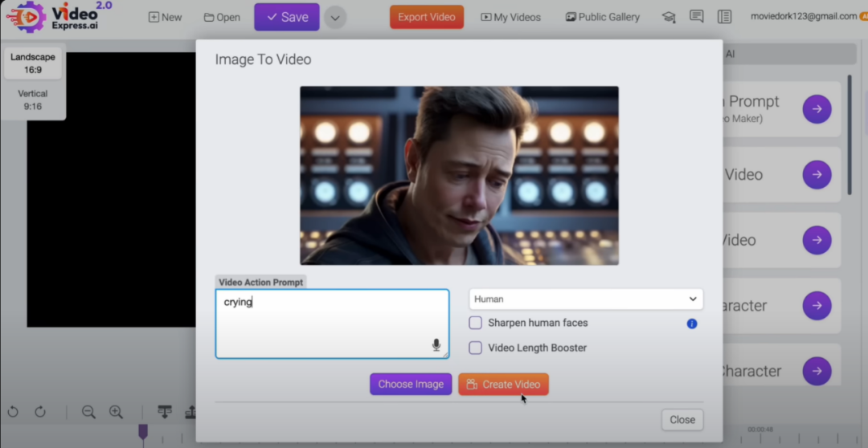Screen dimensions: 868x448
Task: Open the documentation panel icon in header
Action: (724, 17)
